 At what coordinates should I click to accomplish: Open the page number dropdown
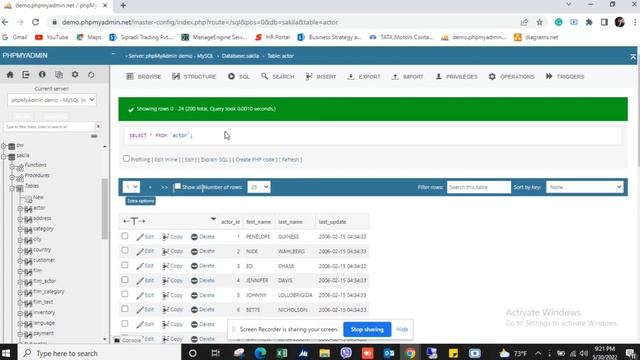pos(131,187)
